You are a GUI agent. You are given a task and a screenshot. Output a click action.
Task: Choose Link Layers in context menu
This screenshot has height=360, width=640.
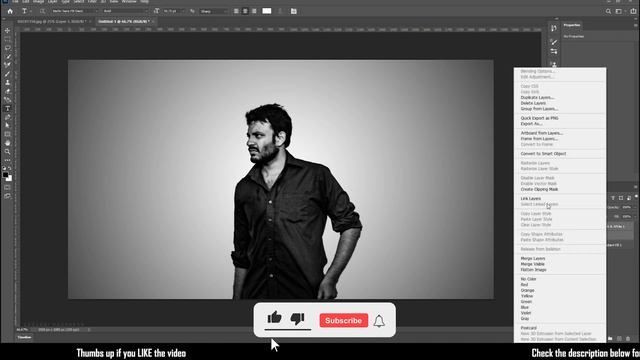tap(531, 199)
